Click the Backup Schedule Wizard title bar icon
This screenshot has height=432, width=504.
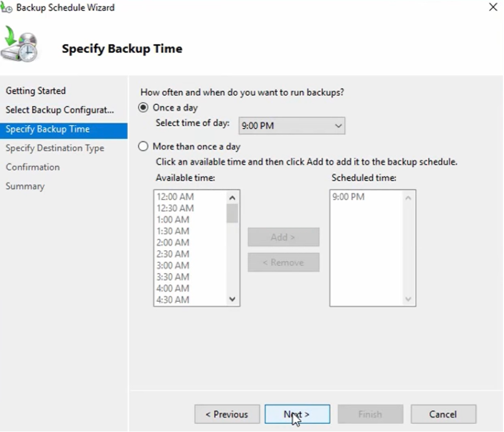coord(7,8)
